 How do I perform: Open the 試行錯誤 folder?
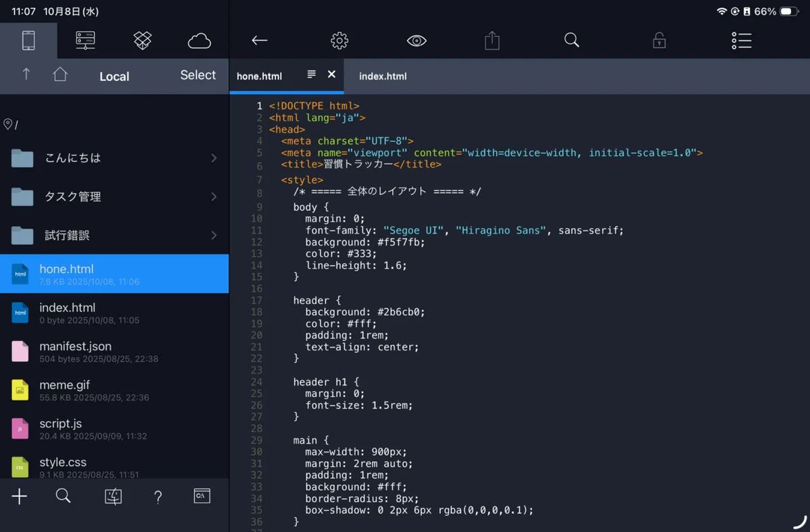pyautogui.click(x=114, y=235)
